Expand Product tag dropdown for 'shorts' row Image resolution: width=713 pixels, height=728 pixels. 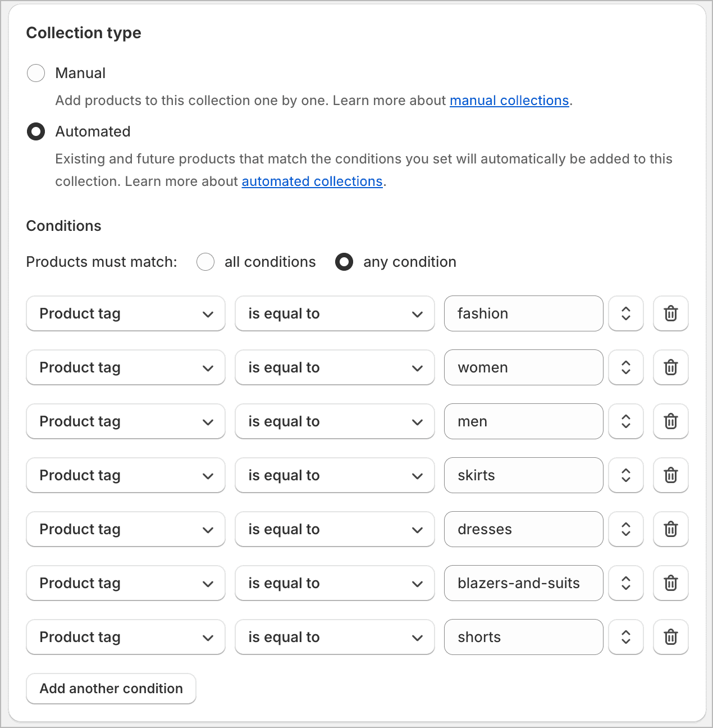tap(126, 637)
